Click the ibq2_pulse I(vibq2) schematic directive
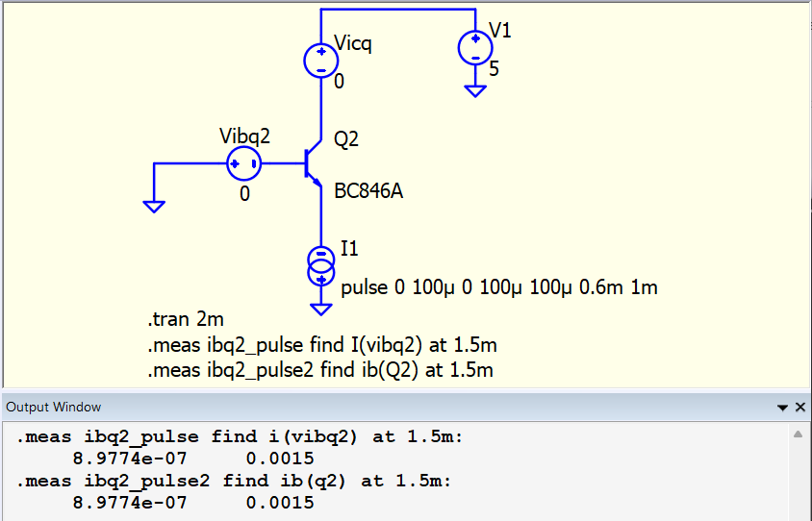The image size is (812, 521). [321, 345]
